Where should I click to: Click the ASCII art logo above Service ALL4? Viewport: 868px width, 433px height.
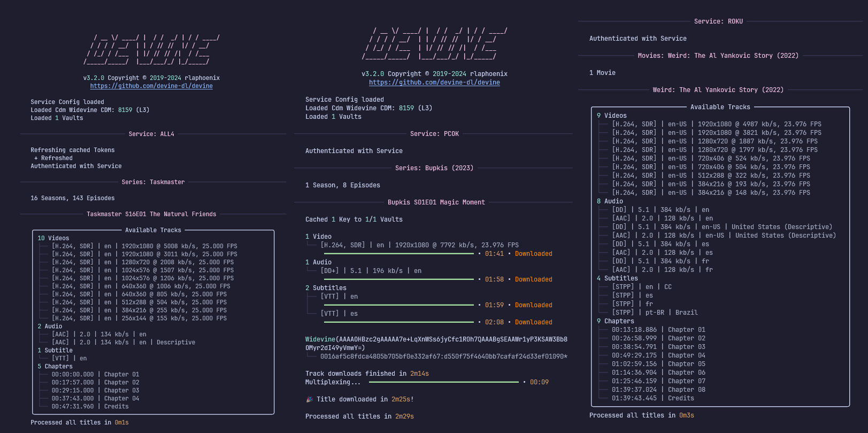coord(151,50)
